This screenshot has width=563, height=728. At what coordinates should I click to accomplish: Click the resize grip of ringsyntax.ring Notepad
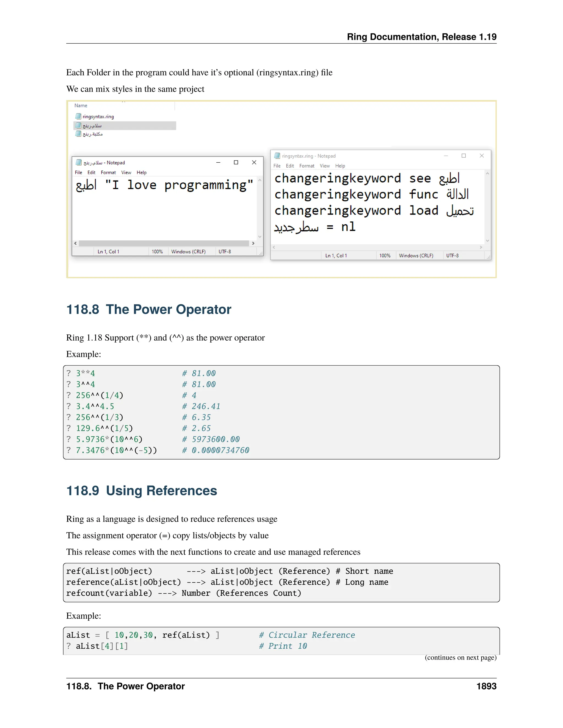click(489, 257)
